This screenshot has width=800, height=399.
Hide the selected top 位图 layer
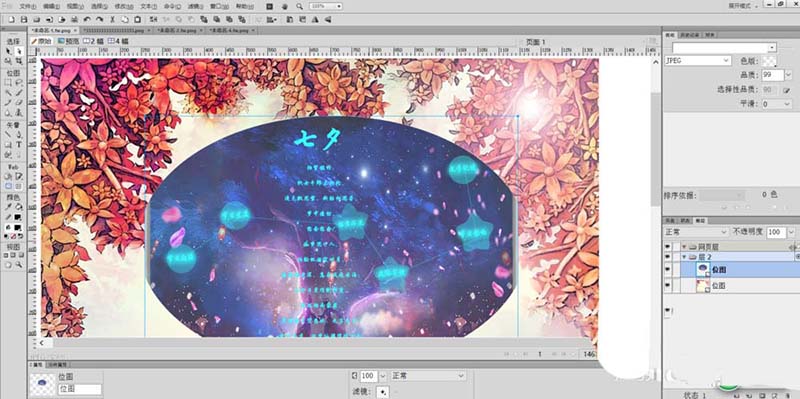[x=667, y=269]
